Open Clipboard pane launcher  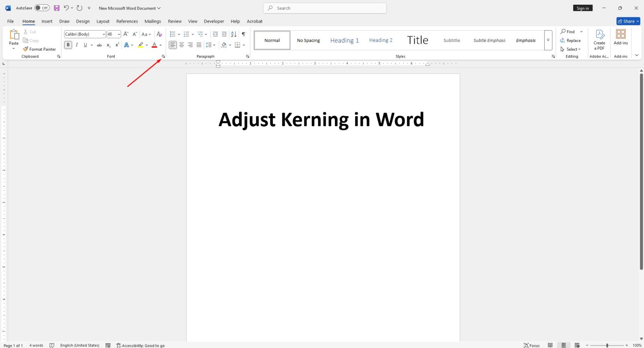tap(59, 56)
